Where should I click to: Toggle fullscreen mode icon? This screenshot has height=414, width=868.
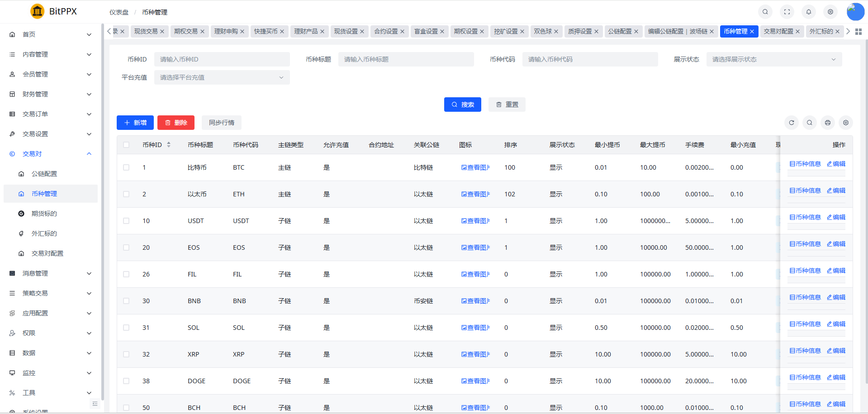point(787,12)
